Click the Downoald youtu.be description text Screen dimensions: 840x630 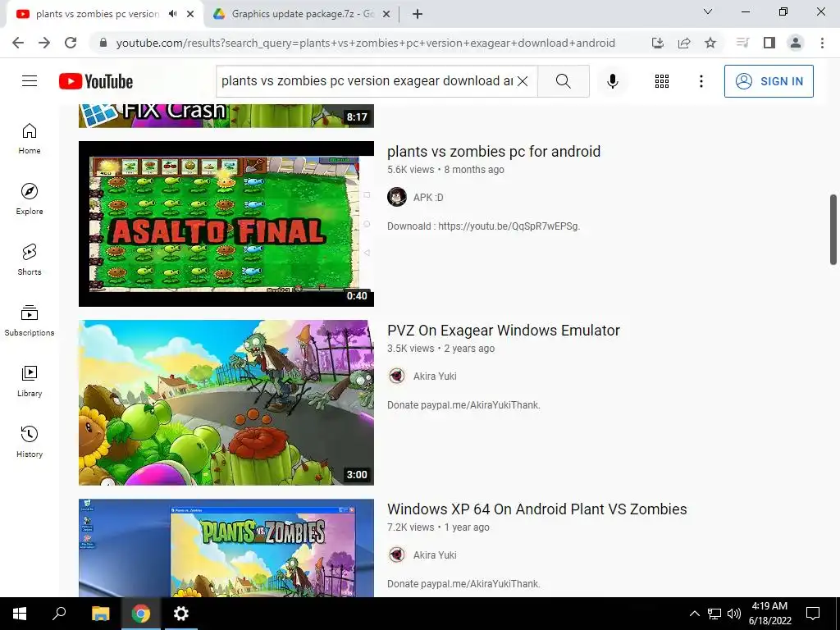click(484, 226)
